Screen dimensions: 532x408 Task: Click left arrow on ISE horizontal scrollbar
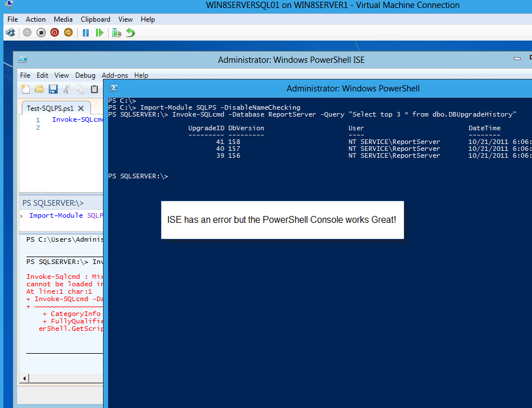click(25, 378)
